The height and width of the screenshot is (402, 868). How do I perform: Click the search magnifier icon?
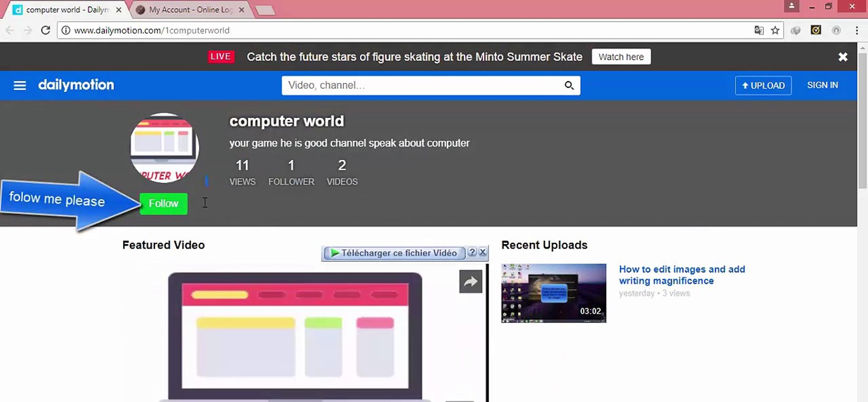pos(569,85)
